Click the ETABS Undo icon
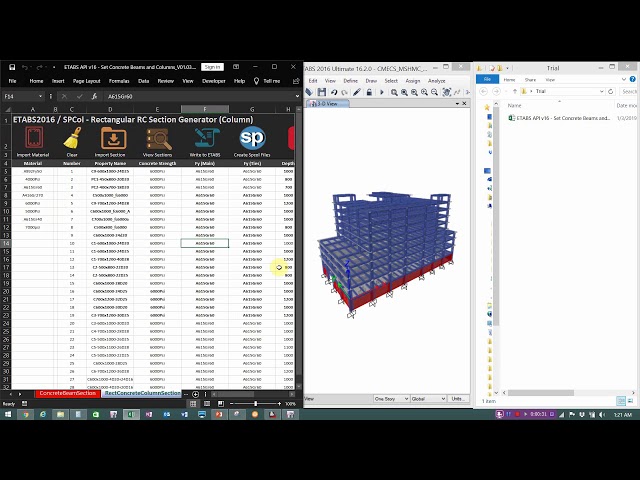 coord(334,92)
